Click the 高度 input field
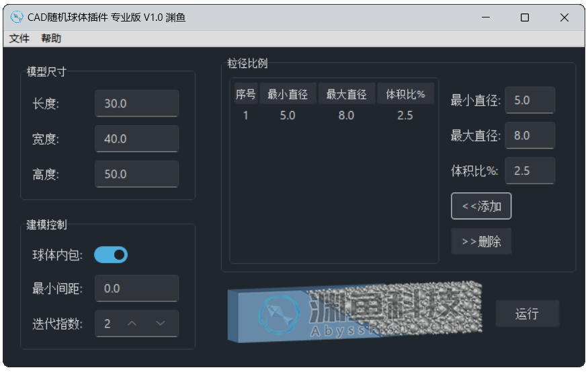 pyautogui.click(x=137, y=174)
